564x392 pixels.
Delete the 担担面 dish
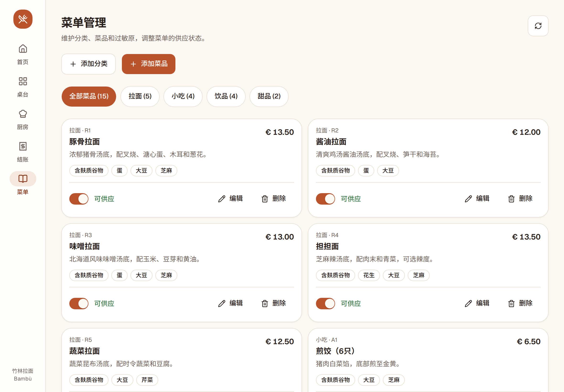(520, 303)
